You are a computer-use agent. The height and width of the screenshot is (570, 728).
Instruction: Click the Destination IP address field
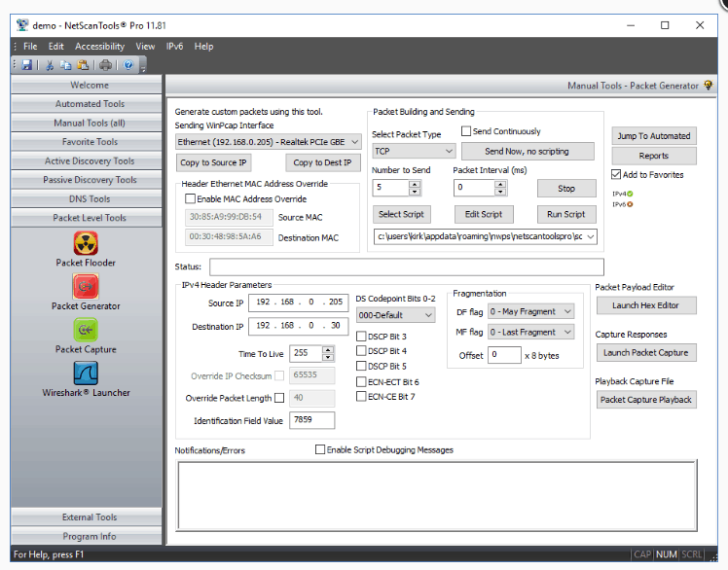click(299, 326)
